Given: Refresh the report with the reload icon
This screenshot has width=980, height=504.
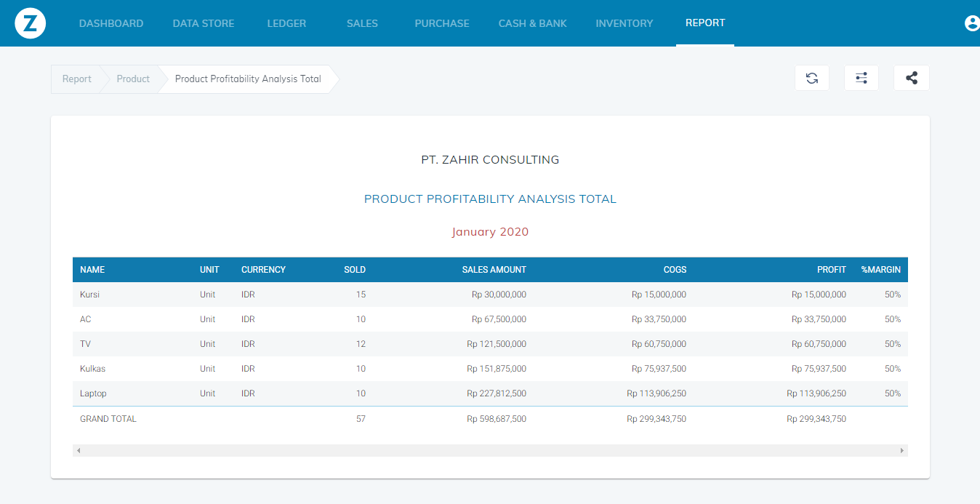Looking at the screenshot, I should pos(812,79).
